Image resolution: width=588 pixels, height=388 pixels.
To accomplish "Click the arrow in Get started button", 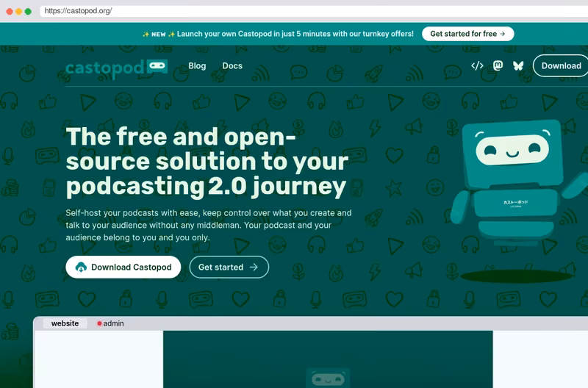I will 254,267.
